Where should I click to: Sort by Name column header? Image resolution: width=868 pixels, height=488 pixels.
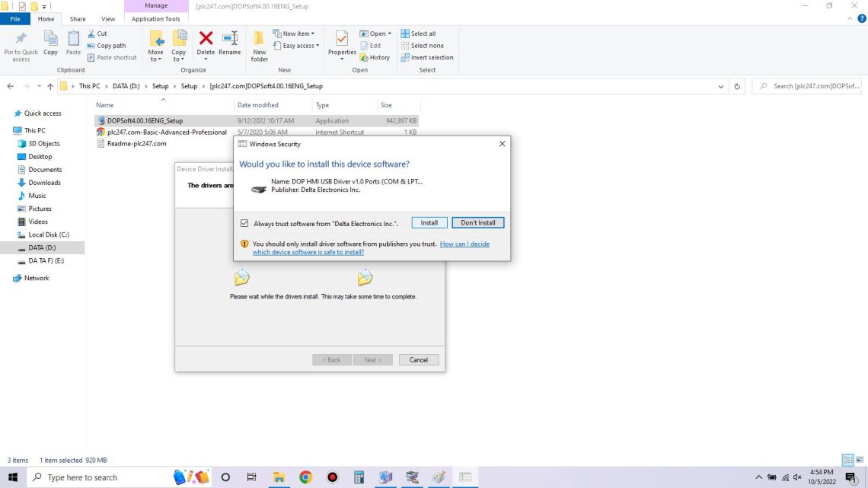tap(104, 105)
